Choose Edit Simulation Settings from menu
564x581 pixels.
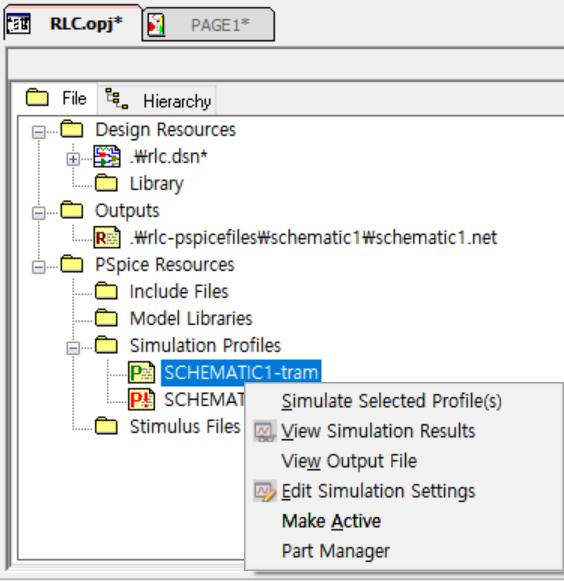[378, 491]
